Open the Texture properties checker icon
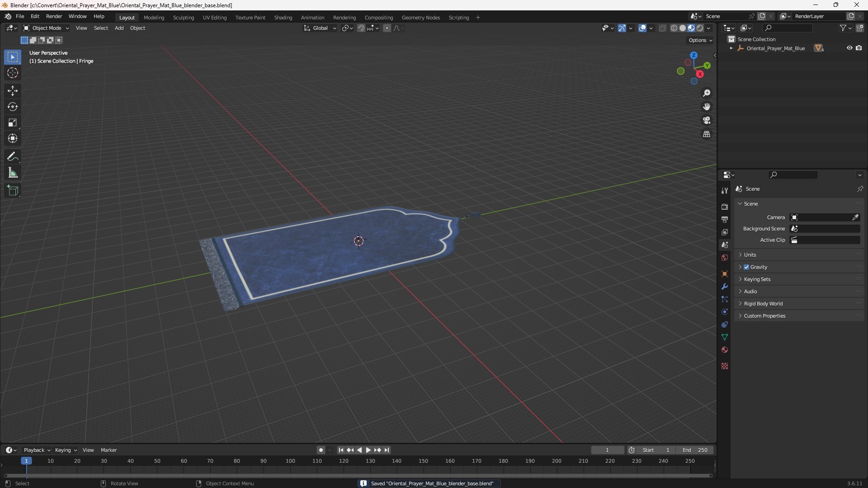The width and height of the screenshot is (868, 488). point(725,366)
